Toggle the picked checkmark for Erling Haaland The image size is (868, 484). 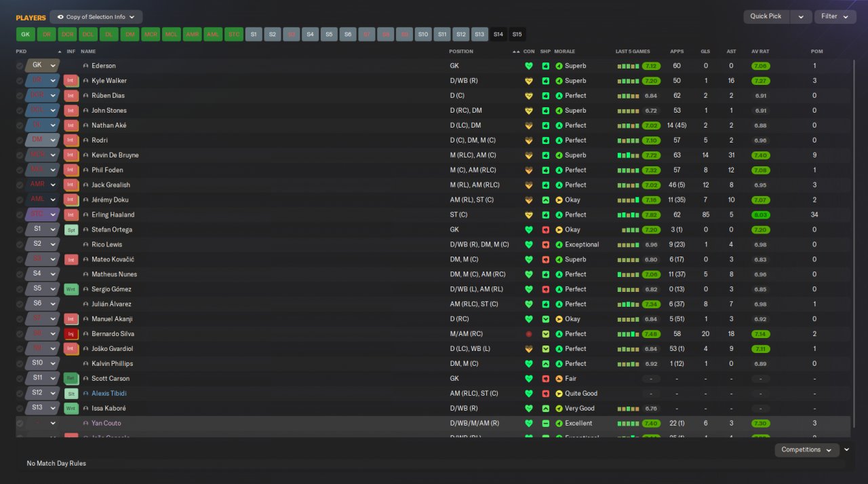[20, 215]
